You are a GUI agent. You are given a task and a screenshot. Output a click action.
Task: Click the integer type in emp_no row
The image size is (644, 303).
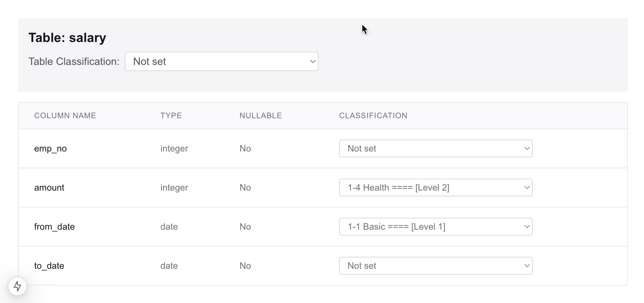[174, 149]
